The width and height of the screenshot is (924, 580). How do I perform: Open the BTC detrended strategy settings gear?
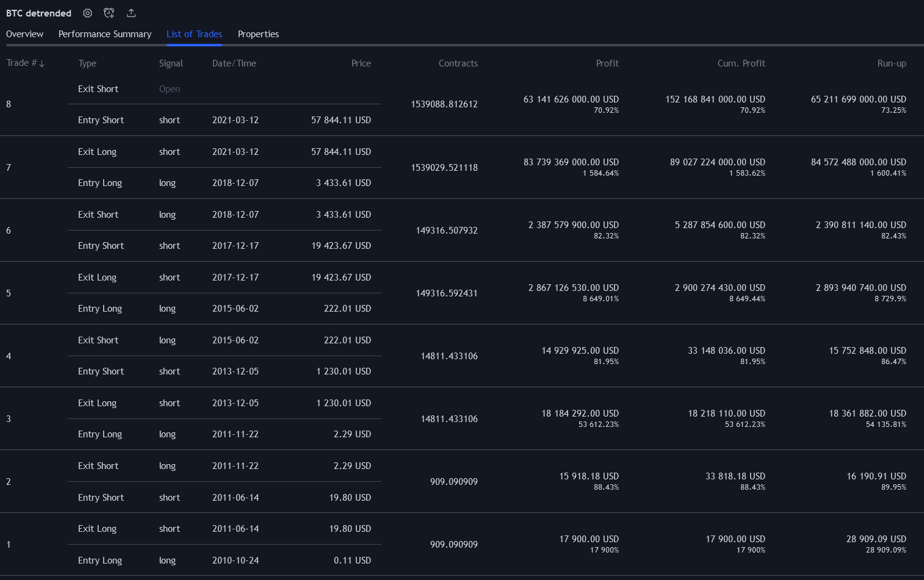88,13
